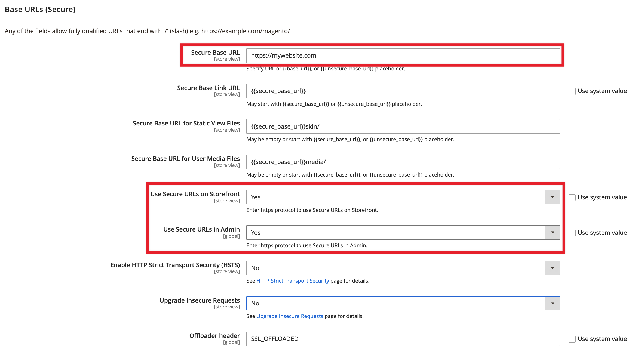Screen dimensions: 644x358
Task: Toggle Use system value for Offloader header
Action: (x=572, y=339)
